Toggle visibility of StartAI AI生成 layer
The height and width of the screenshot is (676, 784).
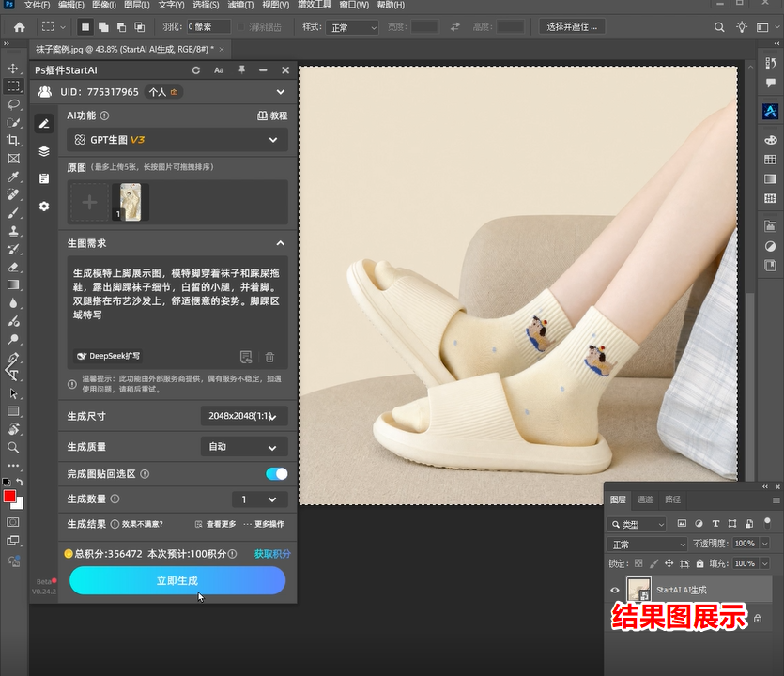615,590
